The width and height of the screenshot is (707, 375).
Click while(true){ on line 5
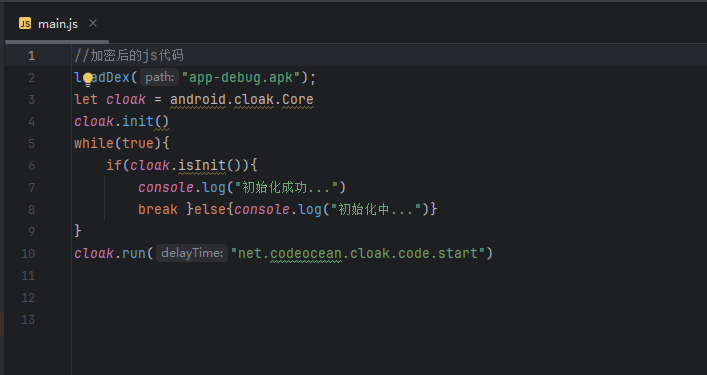tap(122, 143)
